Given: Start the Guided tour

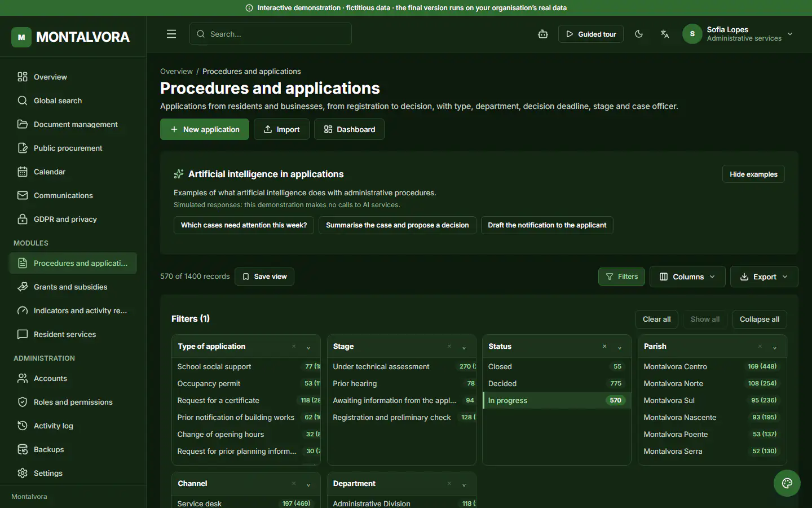Looking at the screenshot, I should coord(591,34).
